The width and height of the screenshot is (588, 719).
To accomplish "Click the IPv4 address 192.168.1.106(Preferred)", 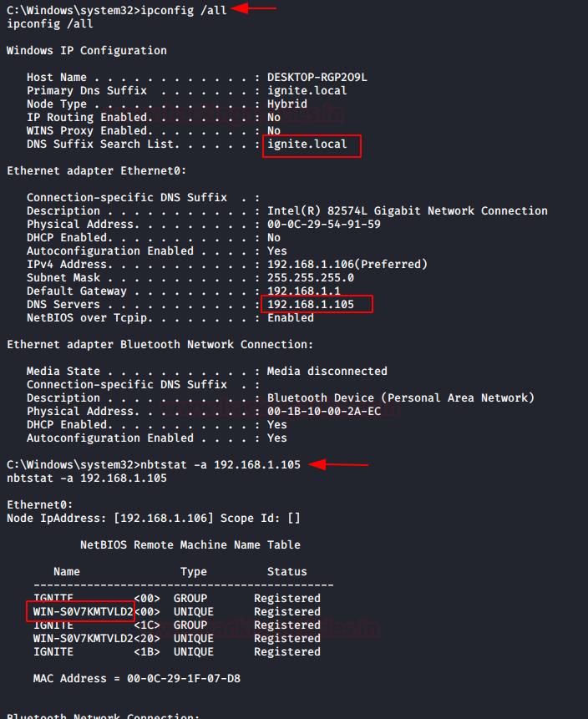I will point(347,265).
